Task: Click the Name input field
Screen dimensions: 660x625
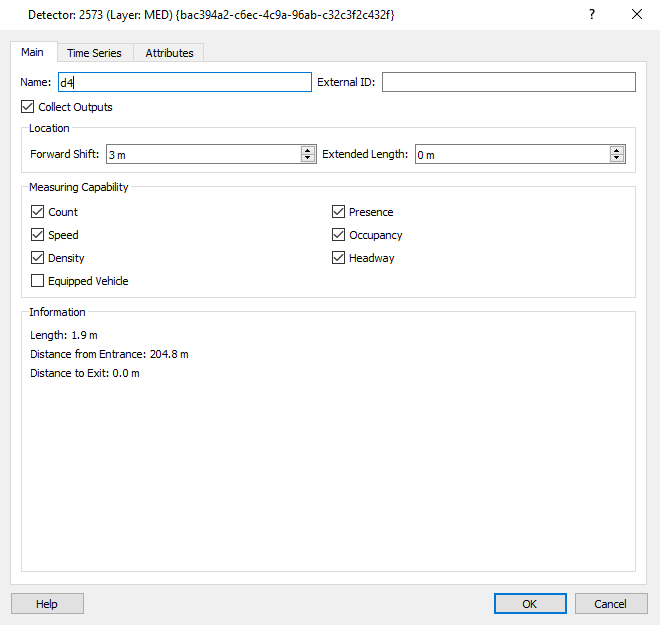Action: pos(185,82)
